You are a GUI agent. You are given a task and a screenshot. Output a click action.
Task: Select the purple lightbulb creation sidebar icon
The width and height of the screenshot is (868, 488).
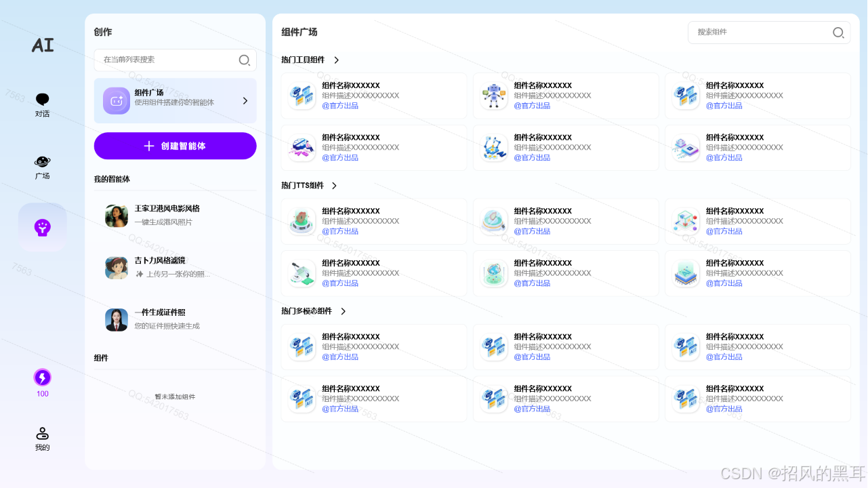click(x=43, y=228)
